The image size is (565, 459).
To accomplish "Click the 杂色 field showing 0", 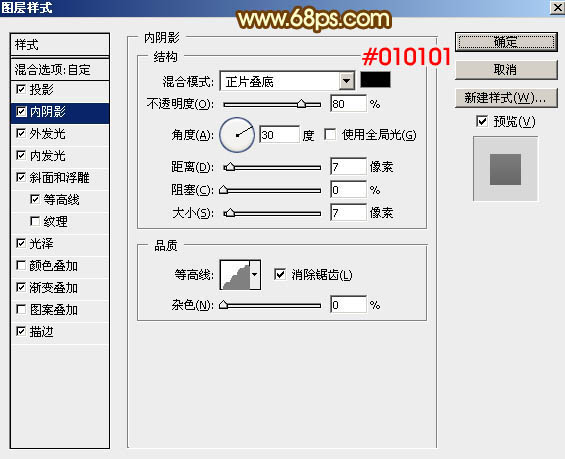I will tap(348, 305).
